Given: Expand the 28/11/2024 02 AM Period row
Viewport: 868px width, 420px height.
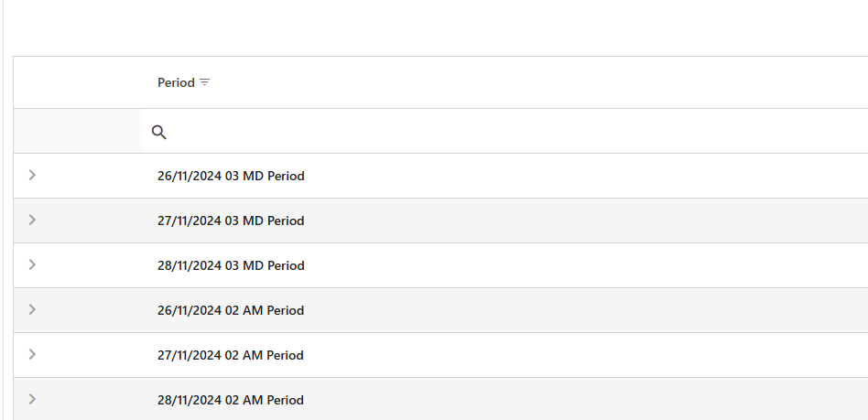Looking at the screenshot, I should tap(33, 399).
